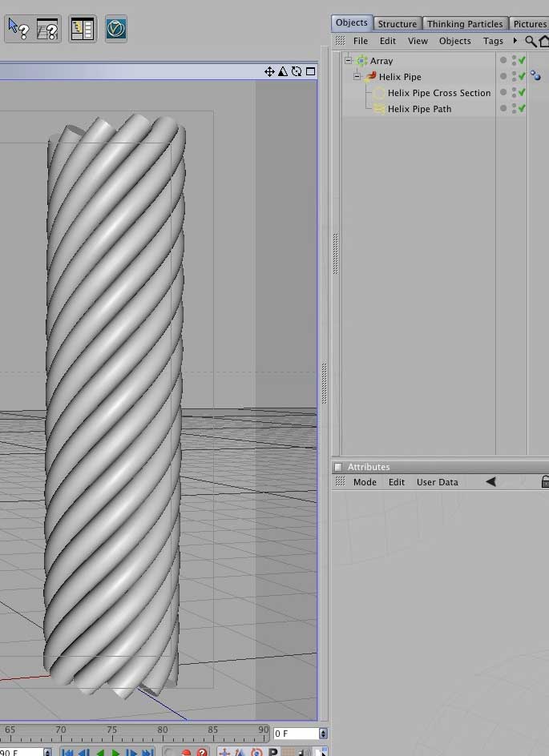Click the Array object icon
Viewport: 549px width, 756px height.
[x=361, y=61]
